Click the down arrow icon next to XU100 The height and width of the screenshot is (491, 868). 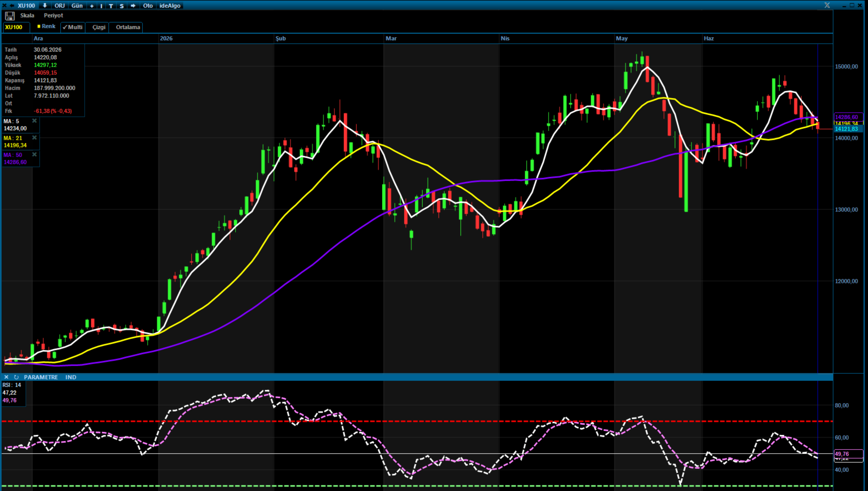45,5
